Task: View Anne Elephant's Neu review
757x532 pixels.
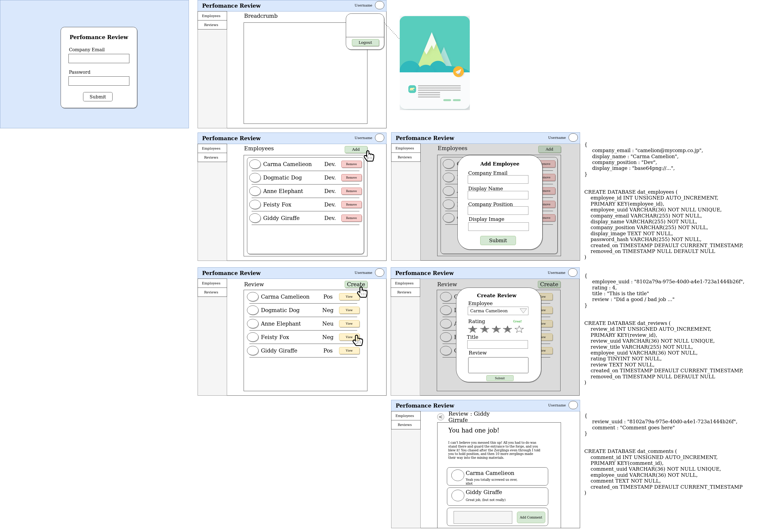Action: [x=349, y=324]
